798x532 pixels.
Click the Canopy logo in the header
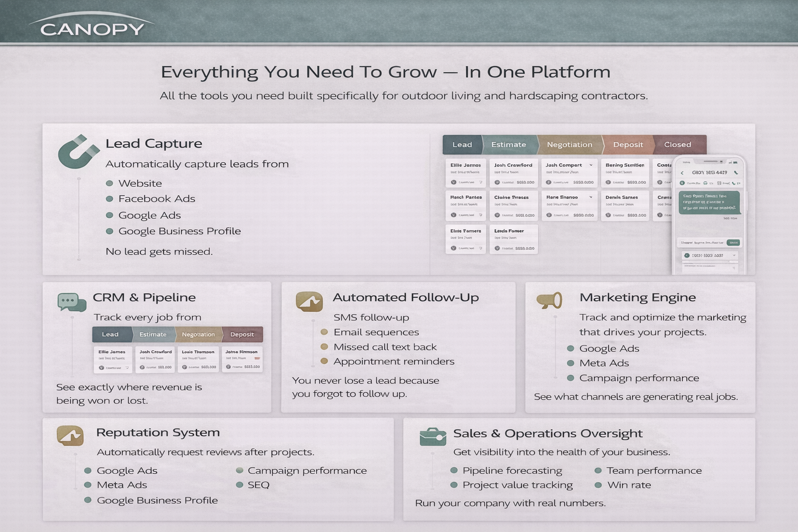pyautogui.click(x=92, y=26)
